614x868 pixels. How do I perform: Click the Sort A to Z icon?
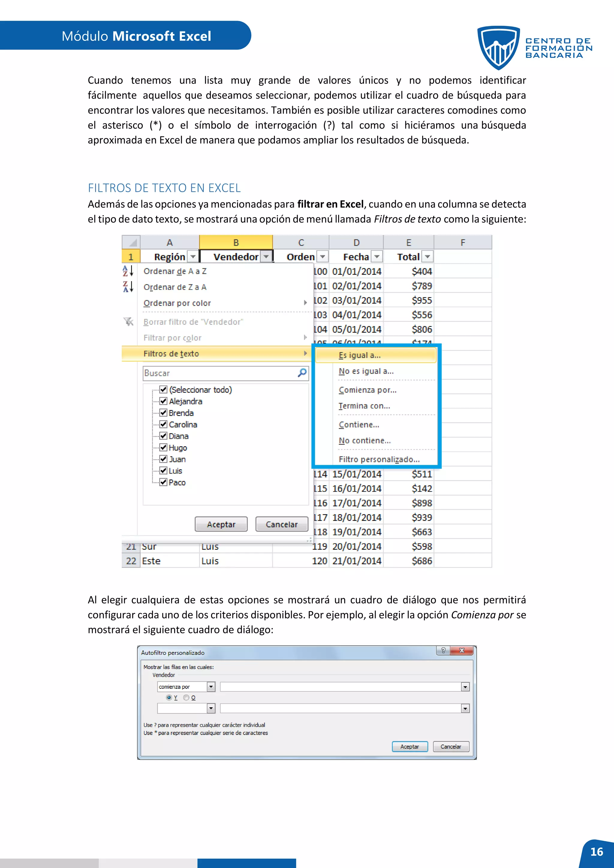[x=128, y=271]
